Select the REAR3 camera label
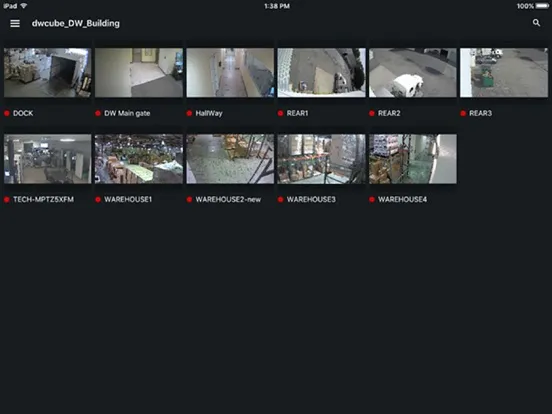Image resolution: width=552 pixels, height=414 pixels. coord(481,113)
